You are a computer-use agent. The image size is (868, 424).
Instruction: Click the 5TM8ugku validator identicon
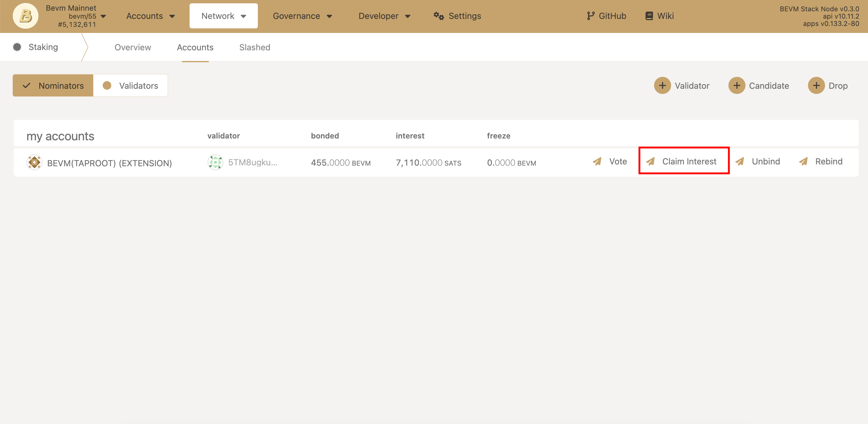click(215, 163)
